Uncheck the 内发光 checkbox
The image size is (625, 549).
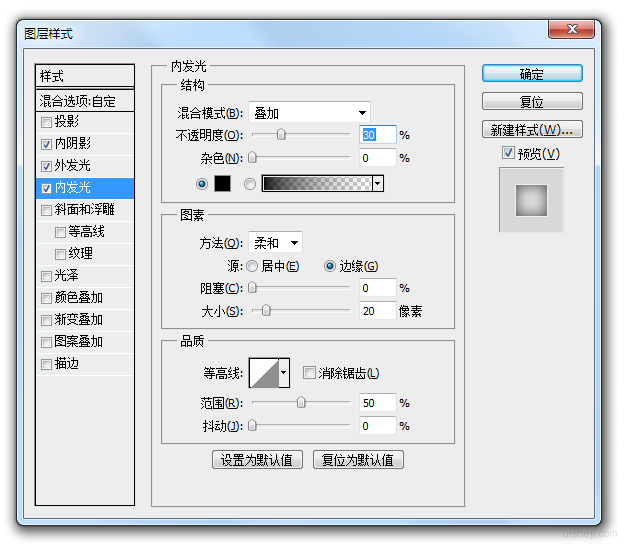tap(46, 188)
